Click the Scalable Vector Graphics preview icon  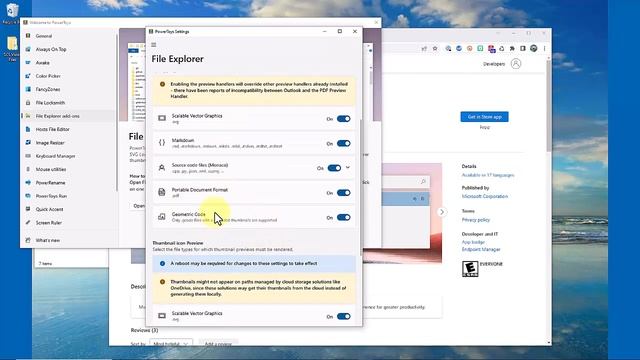point(162,118)
